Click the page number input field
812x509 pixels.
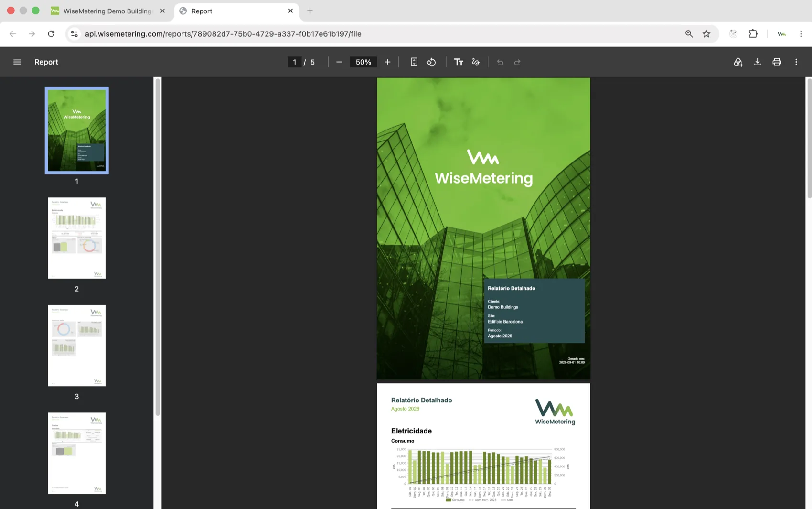(x=294, y=62)
